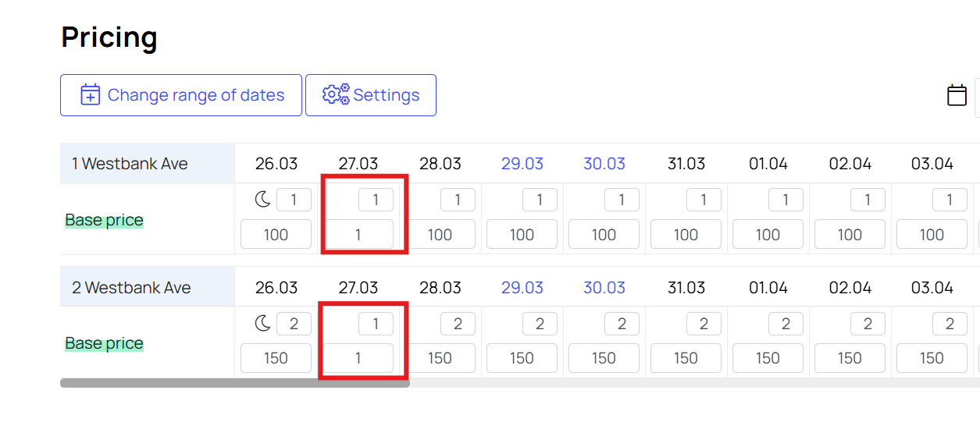Image resolution: width=980 pixels, height=422 pixels.
Task: Edit 03.04 price field of 2 Westbank Ave
Action: click(932, 357)
